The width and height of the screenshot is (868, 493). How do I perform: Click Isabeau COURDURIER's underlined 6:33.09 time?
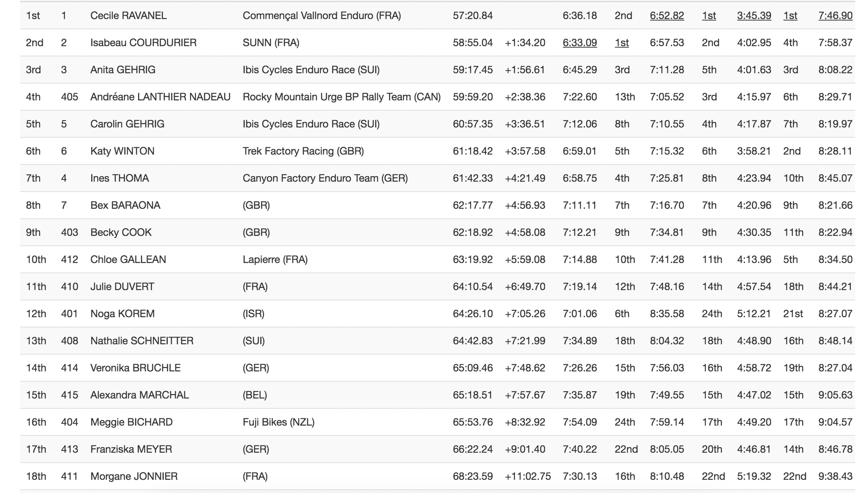pyautogui.click(x=579, y=43)
